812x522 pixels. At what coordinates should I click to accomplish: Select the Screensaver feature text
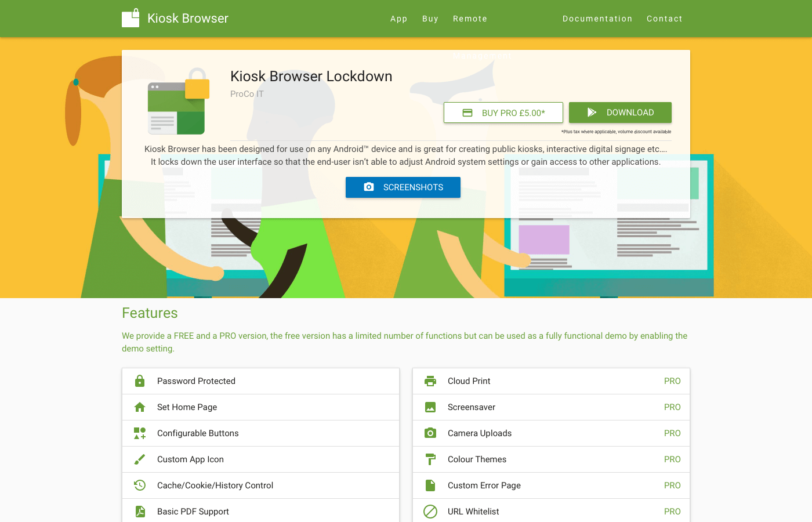(x=472, y=407)
